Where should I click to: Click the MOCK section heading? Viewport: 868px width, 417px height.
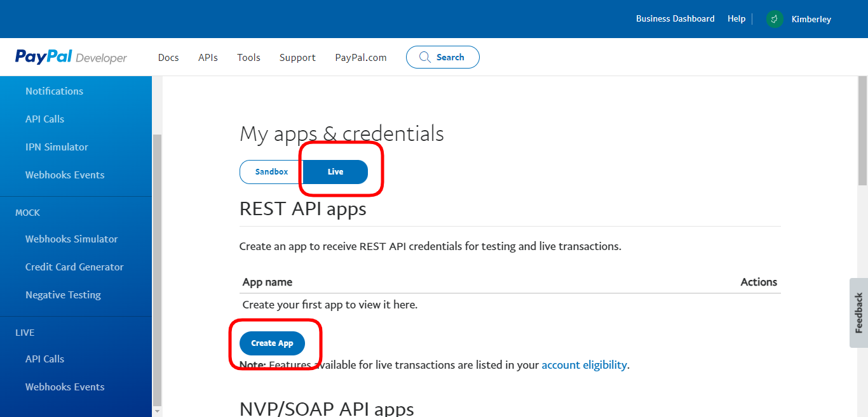(27, 213)
